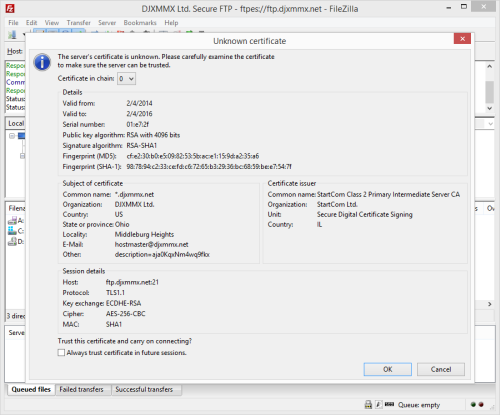Click the Valid from date '2/4/2014'
The height and width of the screenshot is (415, 500).
click(x=139, y=103)
